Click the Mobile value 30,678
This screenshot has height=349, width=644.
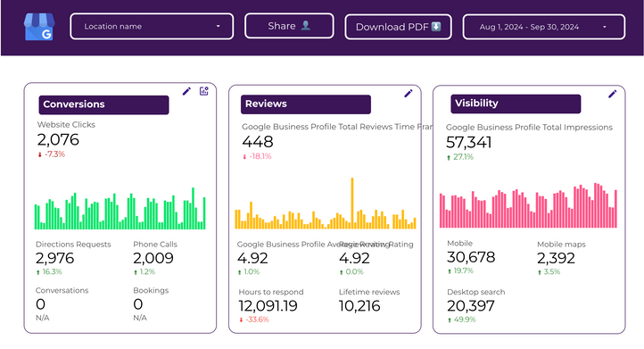click(471, 257)
